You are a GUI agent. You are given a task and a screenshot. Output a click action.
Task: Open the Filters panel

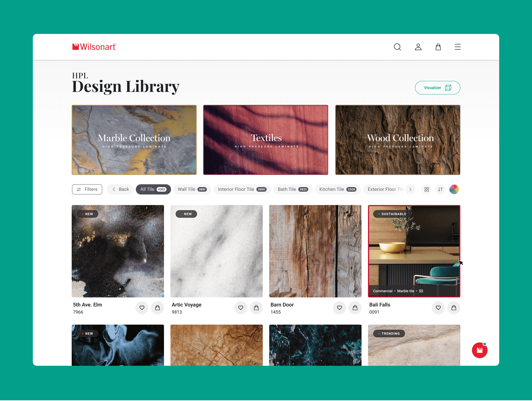tap(87, 189)
